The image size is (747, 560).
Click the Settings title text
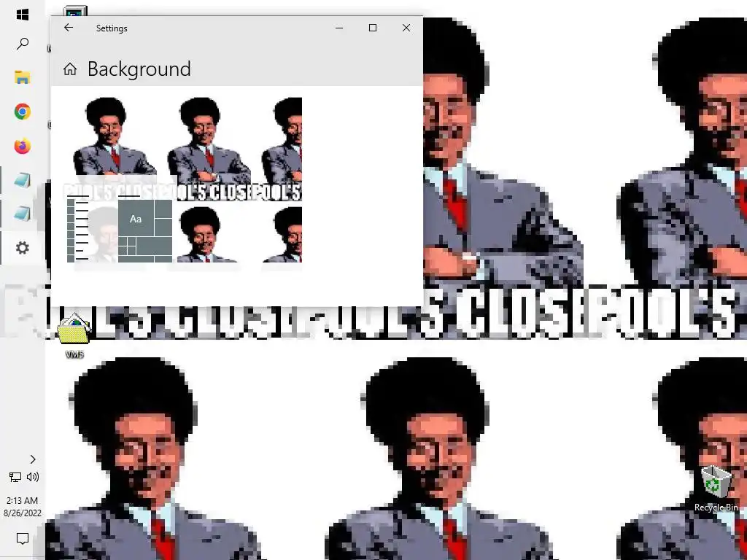point(112,28)
